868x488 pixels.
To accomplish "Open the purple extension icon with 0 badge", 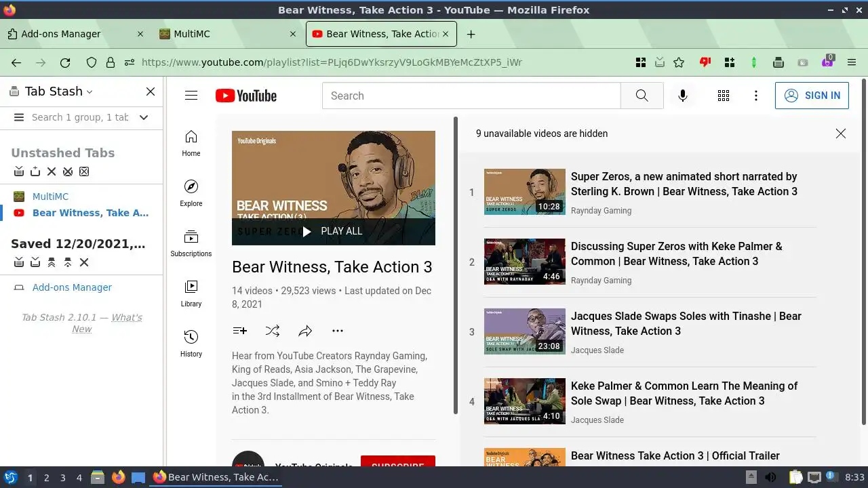I will coord(827,61).
